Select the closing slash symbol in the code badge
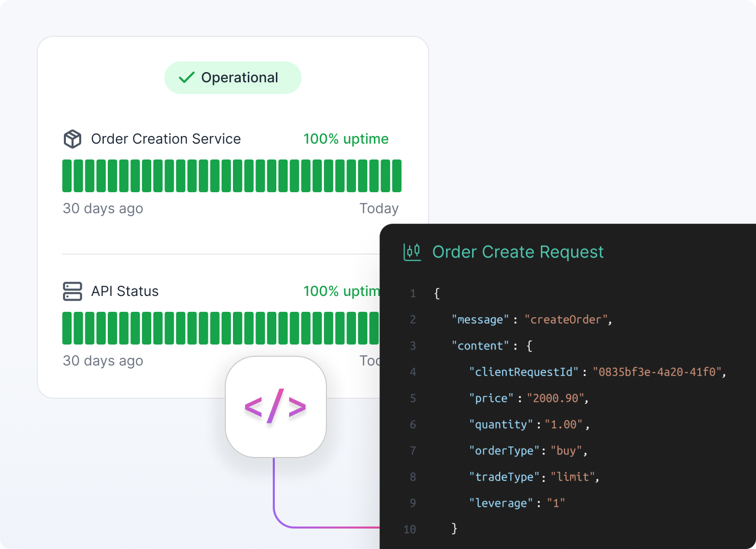756x549 pixels. click(x=276, y=405)
